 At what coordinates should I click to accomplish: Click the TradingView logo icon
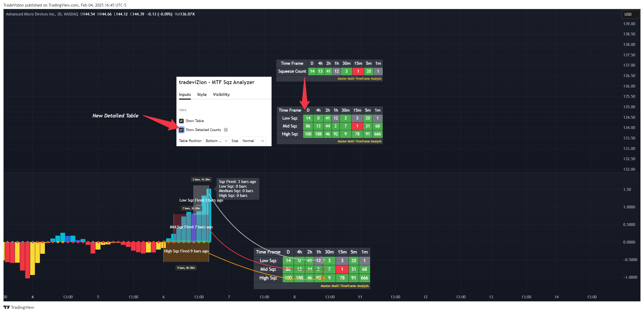(x=7, y=307)
